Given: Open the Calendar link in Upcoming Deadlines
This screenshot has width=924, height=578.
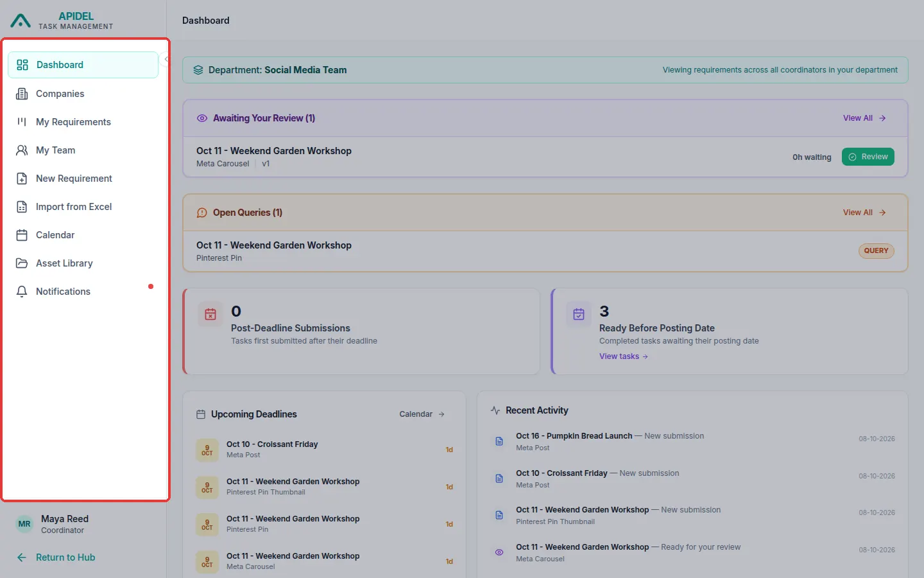Looking at the screenshot, I should click(x=422, y=414).
